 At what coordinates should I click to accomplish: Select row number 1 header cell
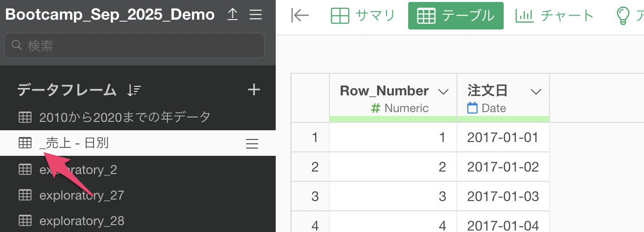310,138
